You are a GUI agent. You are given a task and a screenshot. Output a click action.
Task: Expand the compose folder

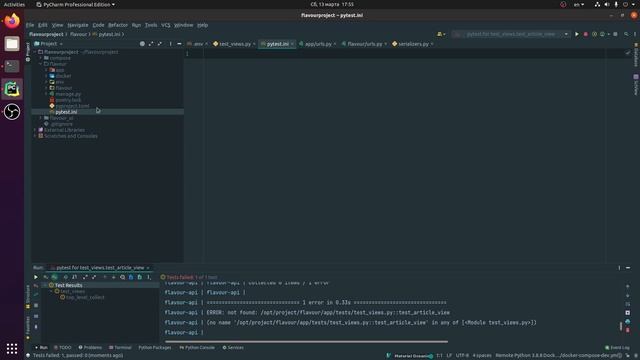[41, 58]
